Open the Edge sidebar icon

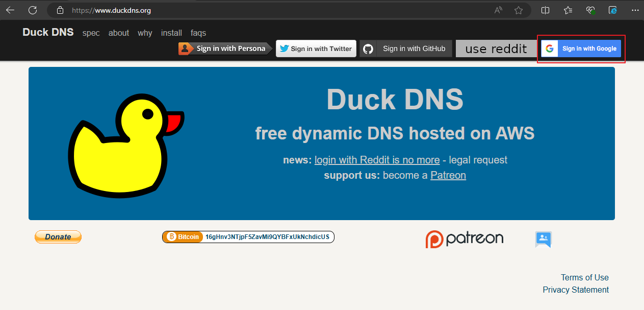click(x=613, y=10)
